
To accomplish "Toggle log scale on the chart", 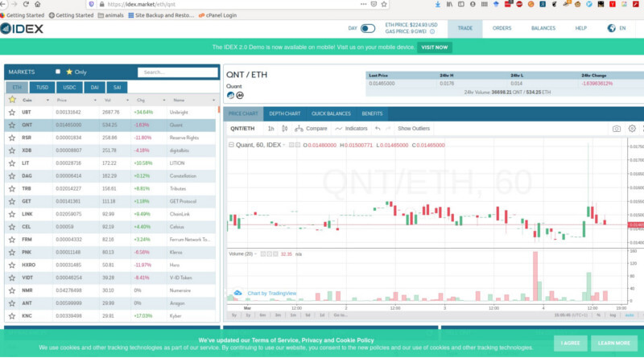I will click(x=613, y=315).
